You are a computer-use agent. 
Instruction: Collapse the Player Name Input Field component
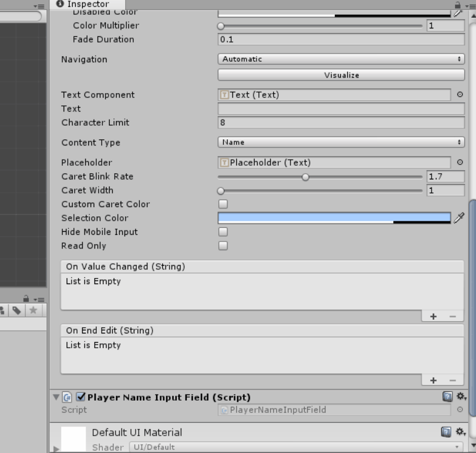[57, 398]
